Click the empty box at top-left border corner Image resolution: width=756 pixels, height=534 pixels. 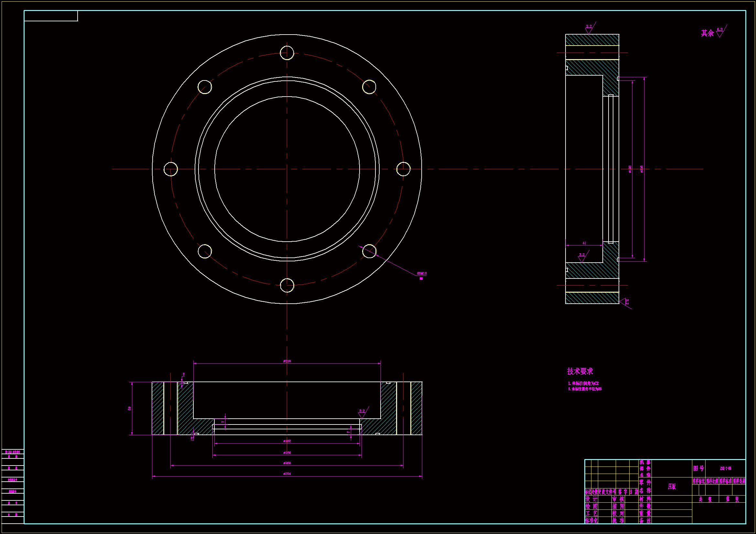(x=51, y=16)
